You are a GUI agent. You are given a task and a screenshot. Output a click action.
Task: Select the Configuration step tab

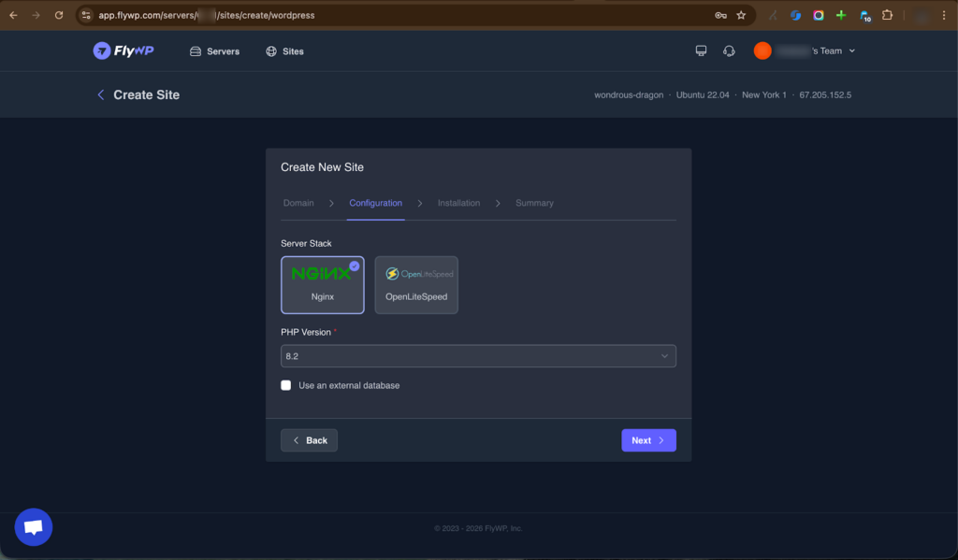[375, 203]
